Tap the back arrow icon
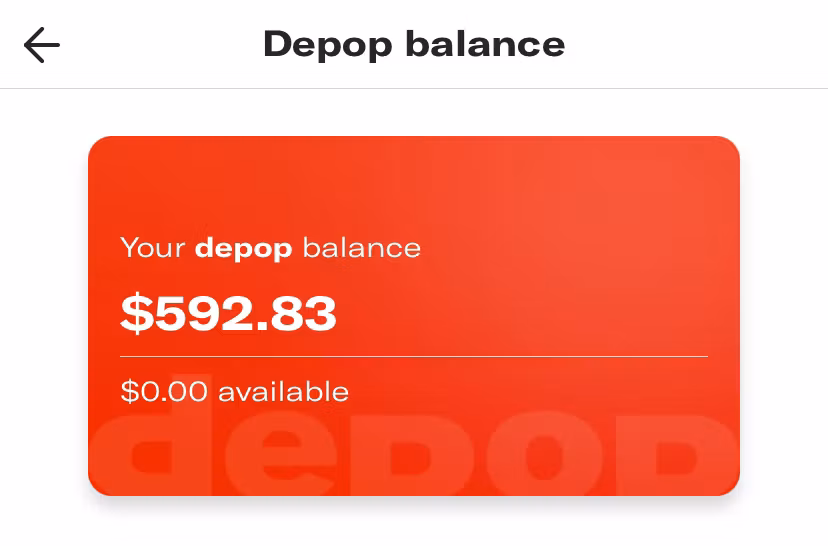The height and width of the screenshot is (546, 828). pos(42,45)
